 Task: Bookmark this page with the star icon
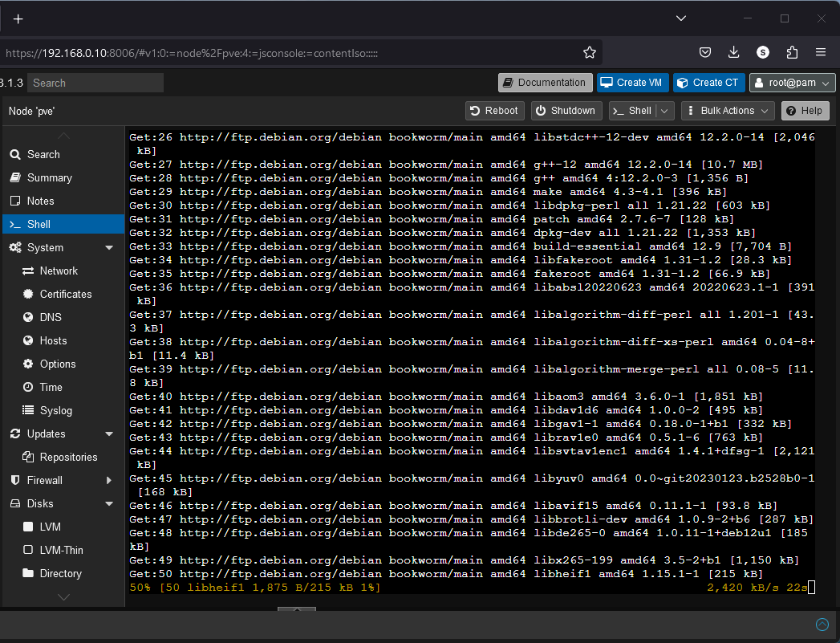(x=590, y=52)
